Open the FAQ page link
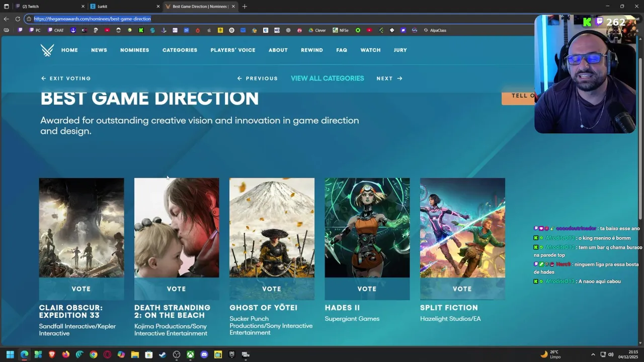The image size is (644, 362). coord(342,50)
